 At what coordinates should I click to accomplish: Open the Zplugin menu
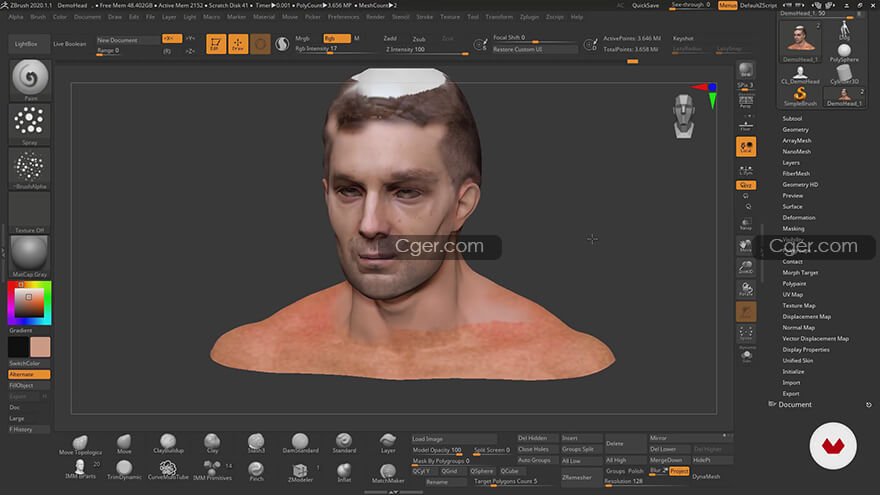529,17
